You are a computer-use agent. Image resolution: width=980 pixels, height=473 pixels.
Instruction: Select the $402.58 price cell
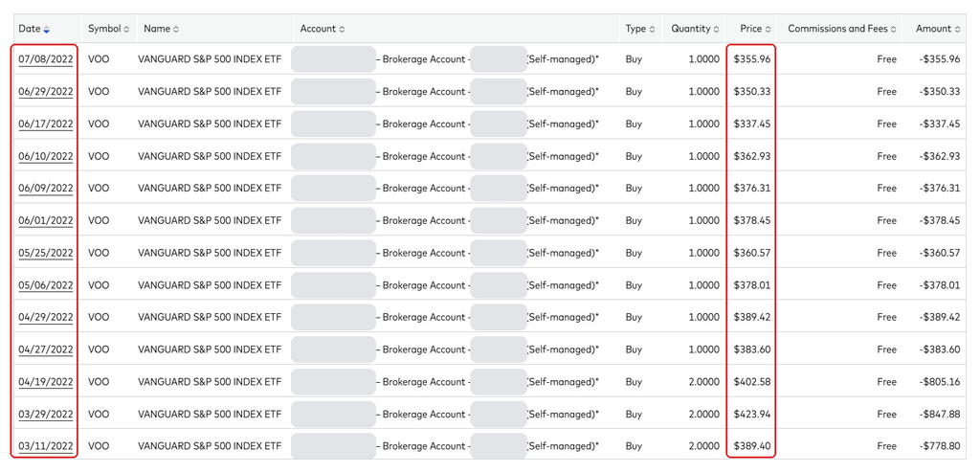click(752, 382)
